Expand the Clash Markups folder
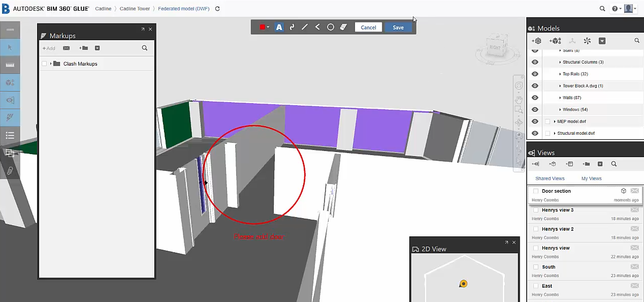644x302 pixels. (51, 64)
